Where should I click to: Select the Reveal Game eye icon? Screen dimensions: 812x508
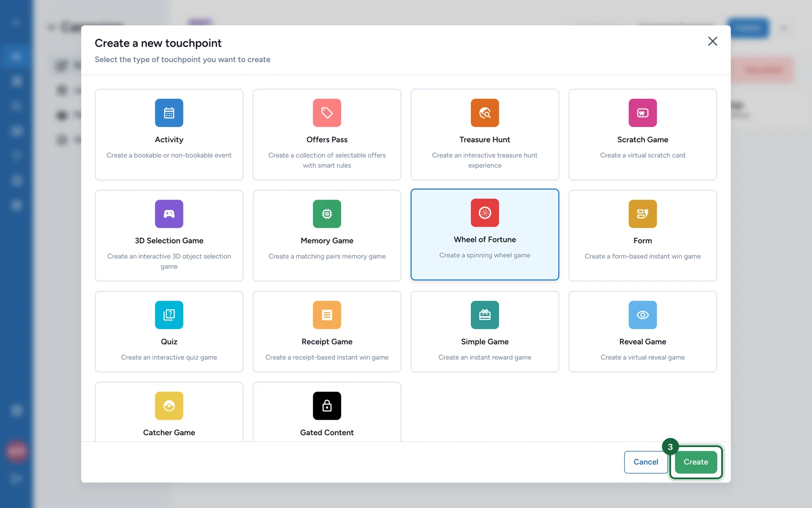tap(642, 315)
